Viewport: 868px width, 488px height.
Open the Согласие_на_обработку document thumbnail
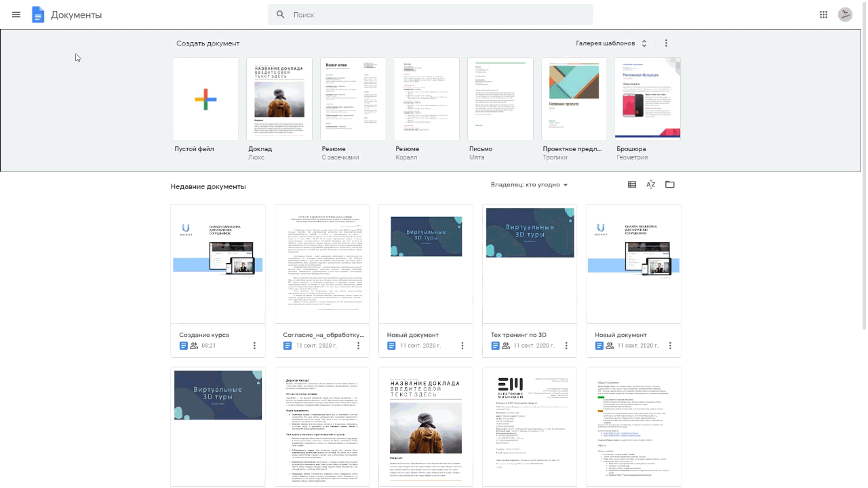(x=322, y=264)
